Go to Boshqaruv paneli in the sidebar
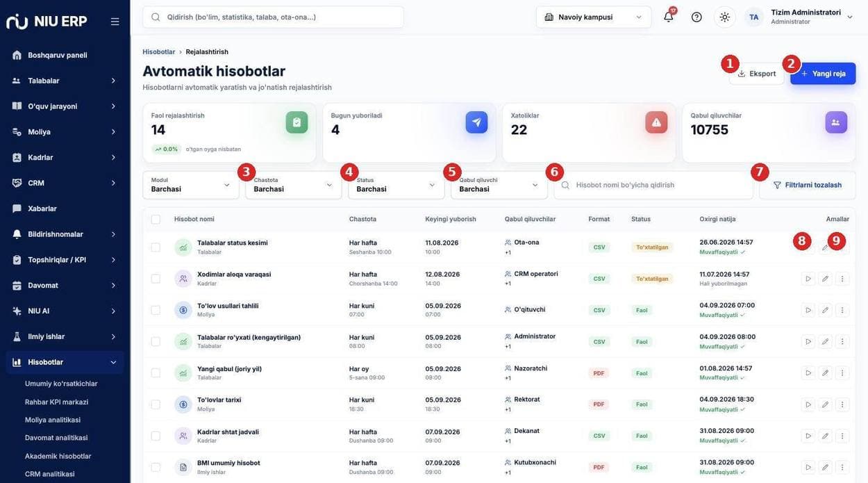This screenshot has height=483, width=868. tap(65, 55)
